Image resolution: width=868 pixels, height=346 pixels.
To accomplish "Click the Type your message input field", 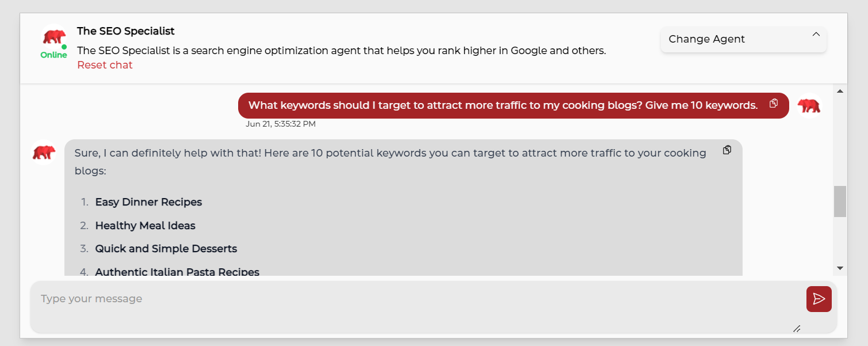I will pyautogui.click(x=414, y=306).
